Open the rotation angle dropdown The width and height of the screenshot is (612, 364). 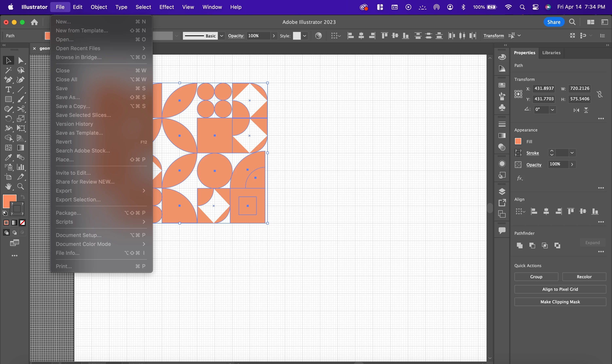552,110
